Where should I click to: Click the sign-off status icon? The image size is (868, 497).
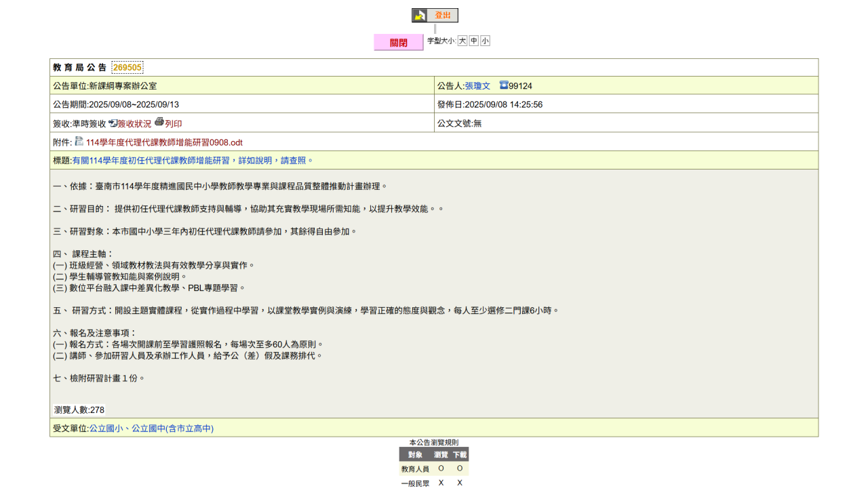(x=113, y=123)
